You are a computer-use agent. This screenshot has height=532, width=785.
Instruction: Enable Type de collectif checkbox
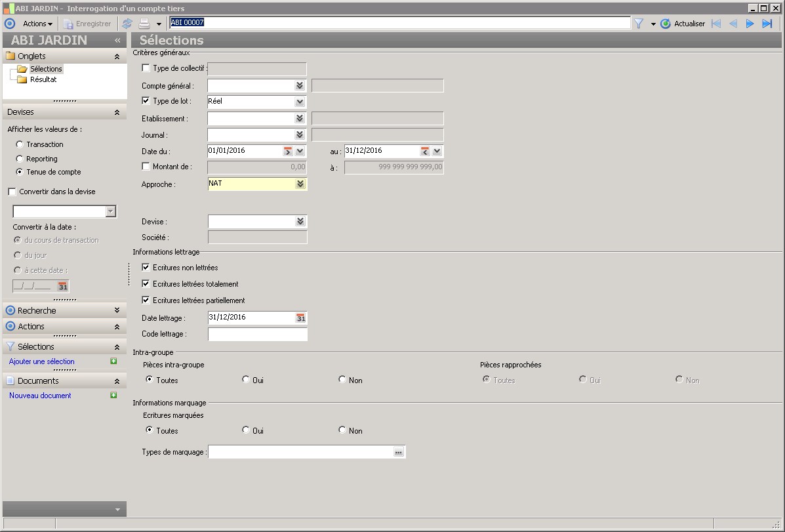[146, 68]
